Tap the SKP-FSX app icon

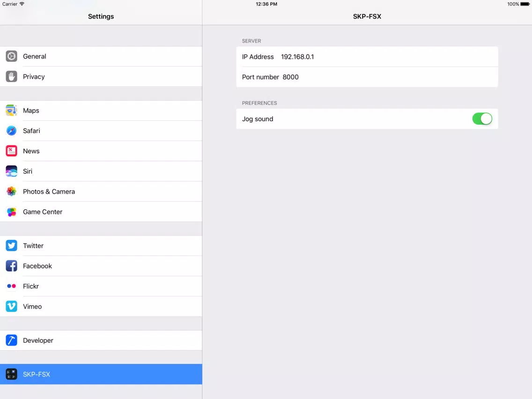(12, 374)
